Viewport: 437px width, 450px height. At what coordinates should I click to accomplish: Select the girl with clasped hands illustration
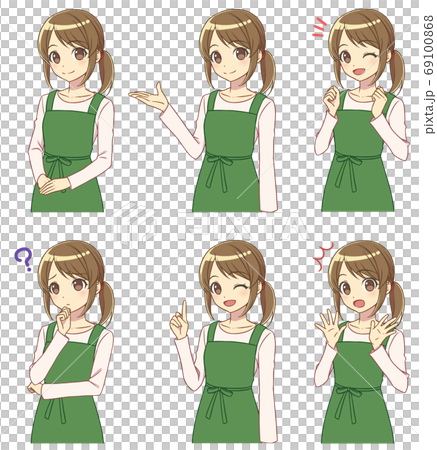pos(71,111)
